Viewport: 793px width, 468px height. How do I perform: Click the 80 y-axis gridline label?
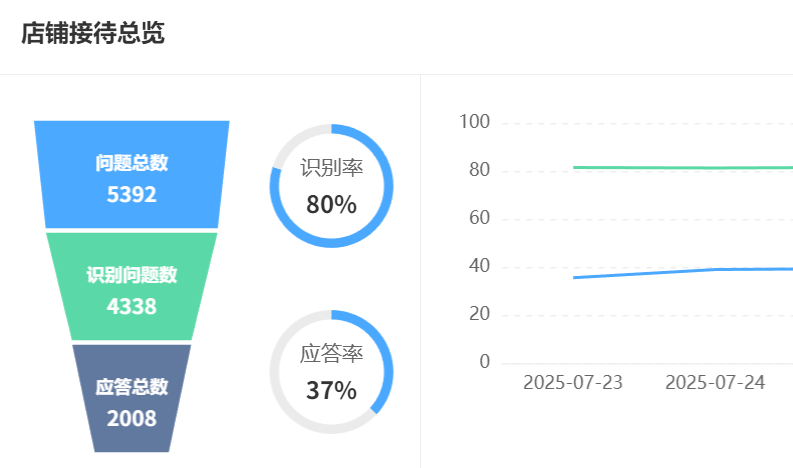point(479,170)
